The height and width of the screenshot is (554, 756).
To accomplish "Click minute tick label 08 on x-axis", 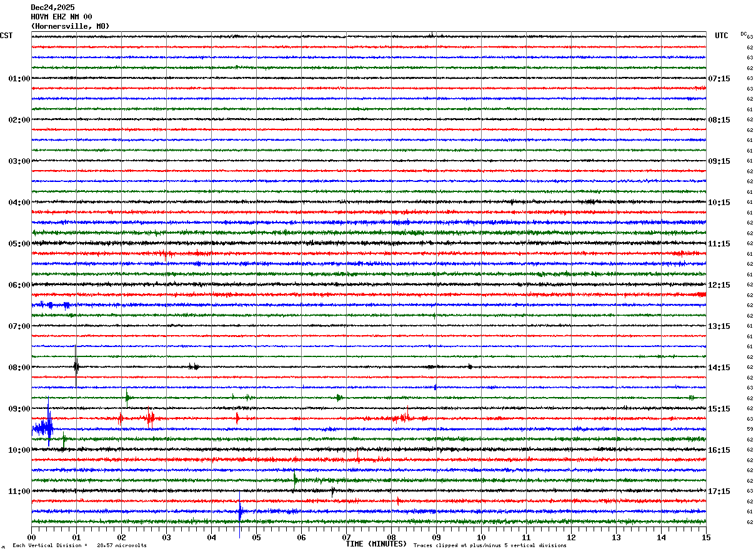I will pyautogui.click(x=391, y=537).
